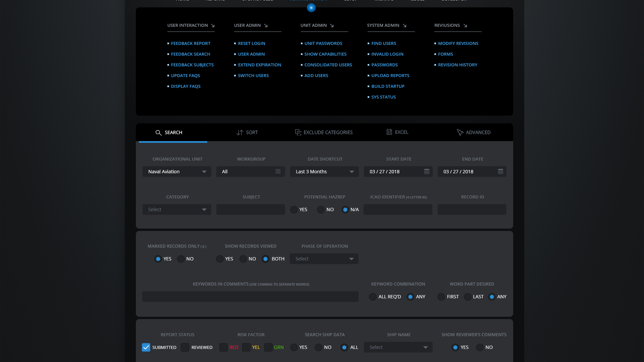This screenshot has width=644, height=362.
Task: Set Show Reviewer's Comments to NO
Action: click(x=480, y=348)
